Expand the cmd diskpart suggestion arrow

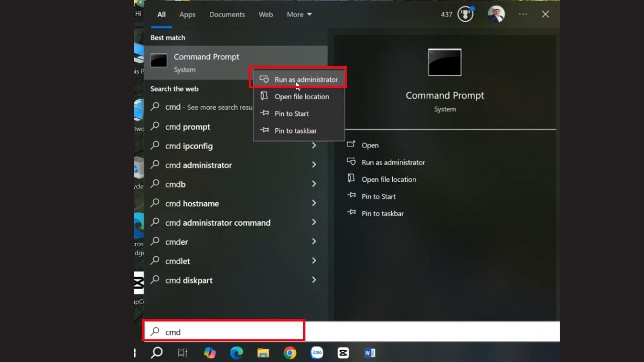tap(314, 280)
